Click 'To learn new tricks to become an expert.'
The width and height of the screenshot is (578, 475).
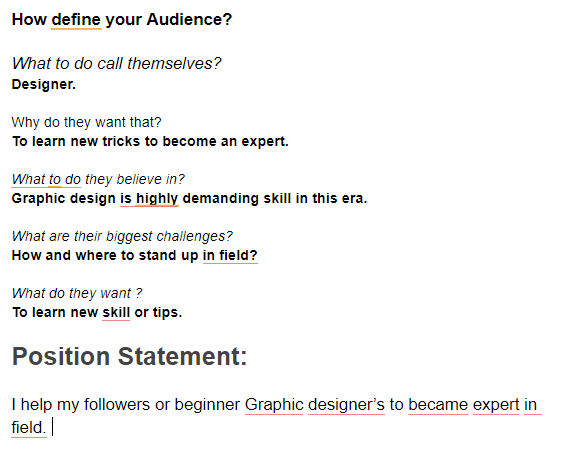(150, 142)
